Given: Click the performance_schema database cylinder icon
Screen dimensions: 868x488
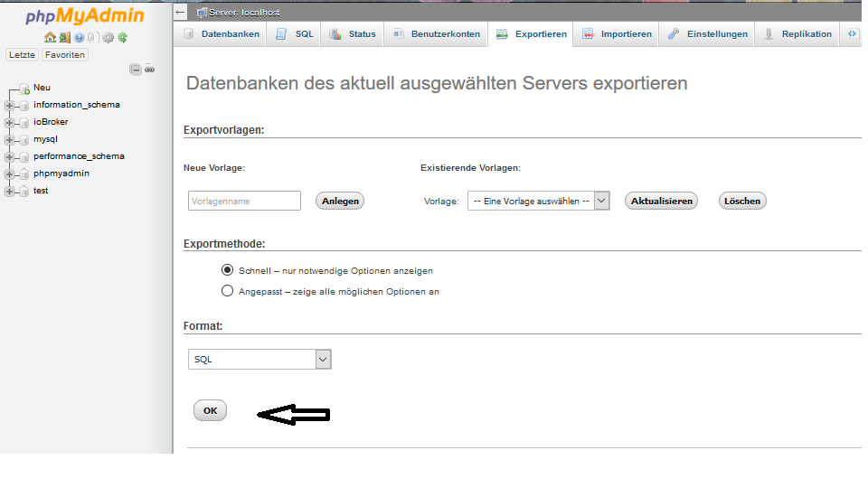Looking at the screenshot, I should [24, 157].
